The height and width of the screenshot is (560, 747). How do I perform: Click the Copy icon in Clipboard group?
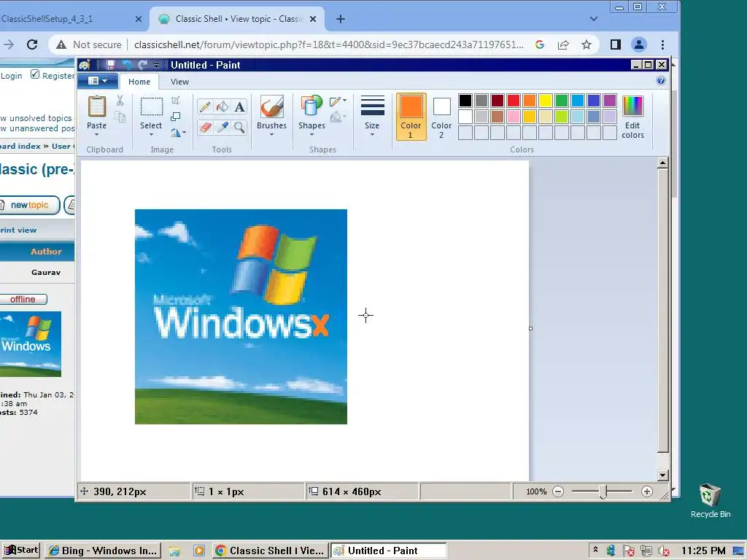[x=120, y=117]
